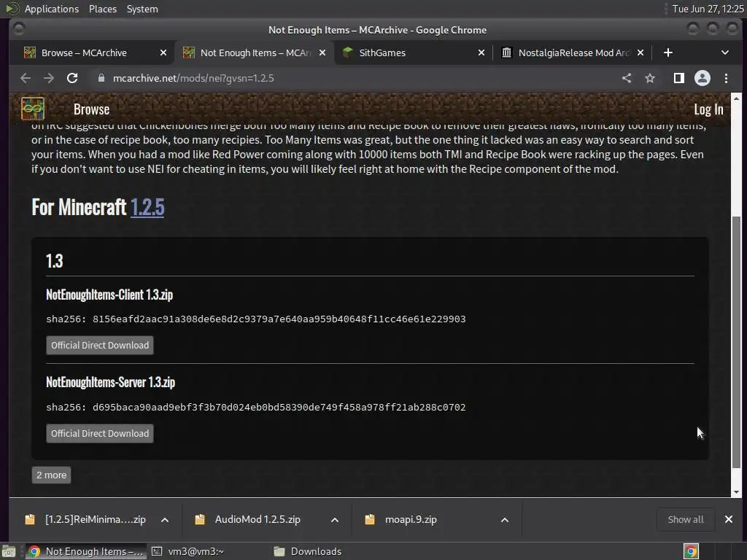Switch to vm3@vm3:~ terminal in taskbar
The image size is (747, 560).
196,551
